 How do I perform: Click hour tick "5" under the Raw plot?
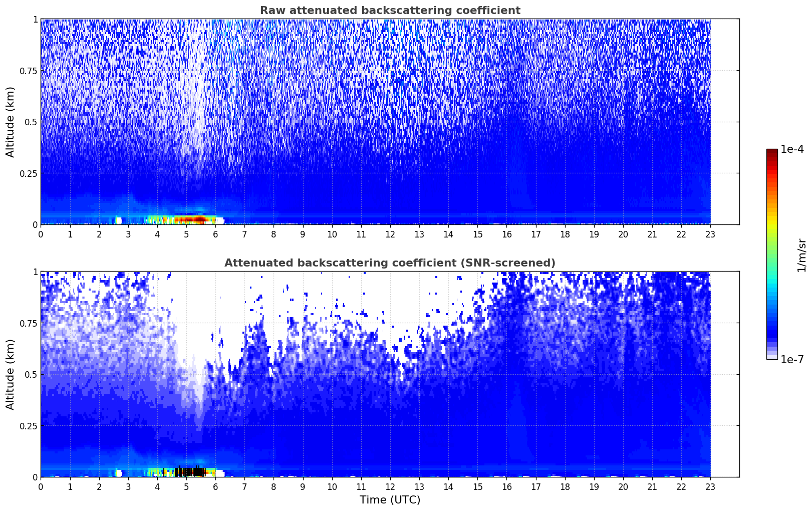(186, 234)
